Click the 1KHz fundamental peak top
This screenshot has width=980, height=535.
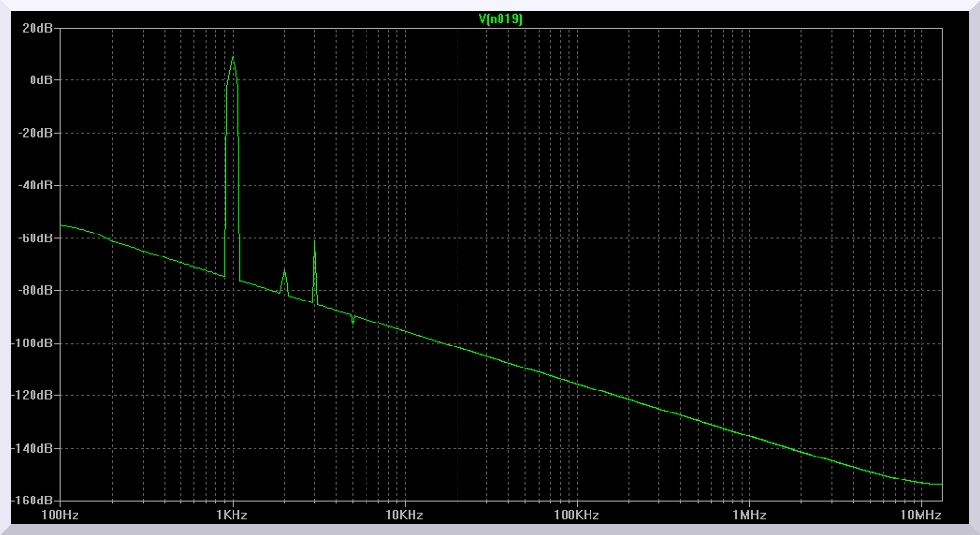pos(232,57)
